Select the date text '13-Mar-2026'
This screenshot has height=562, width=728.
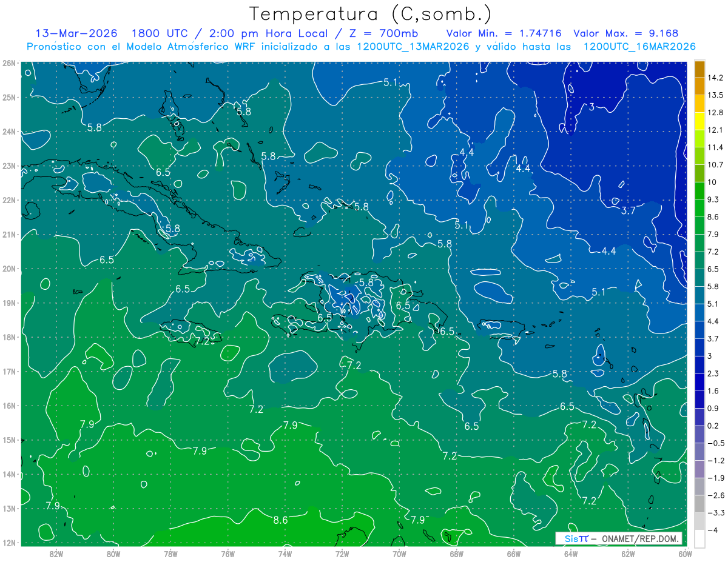point(76,33)
